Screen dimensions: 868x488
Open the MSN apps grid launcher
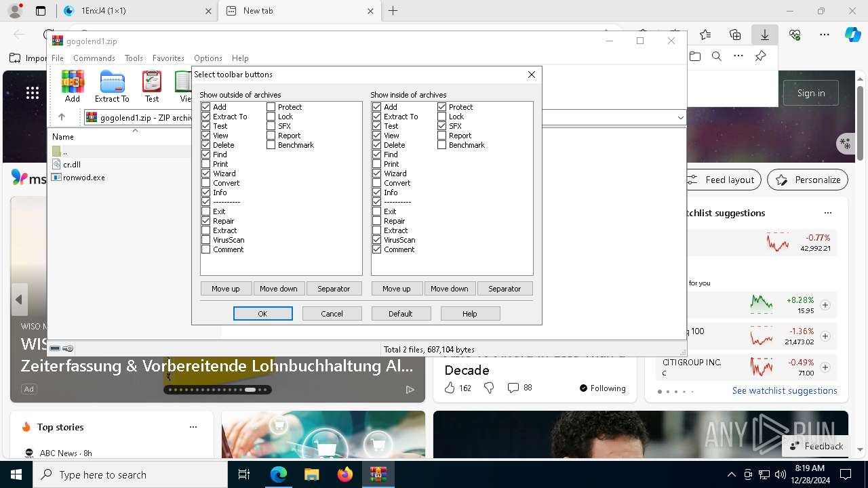[32, 93]
